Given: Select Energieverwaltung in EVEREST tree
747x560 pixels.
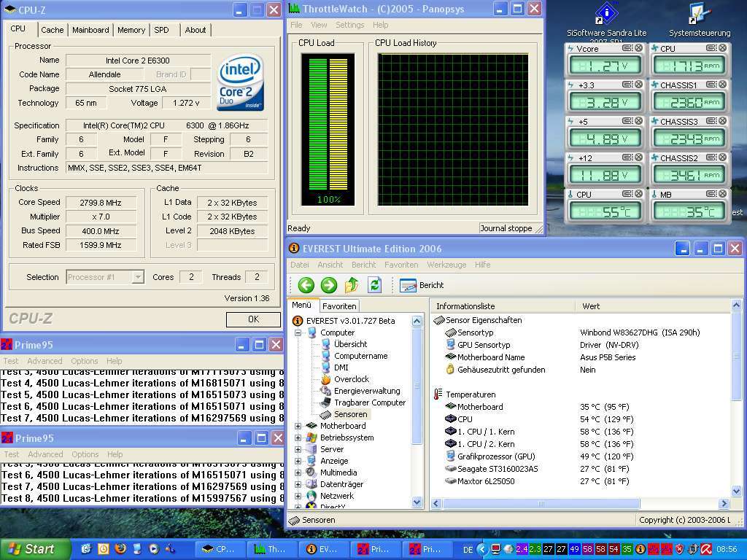Looking at the screenshot, I should pos(367,391).
